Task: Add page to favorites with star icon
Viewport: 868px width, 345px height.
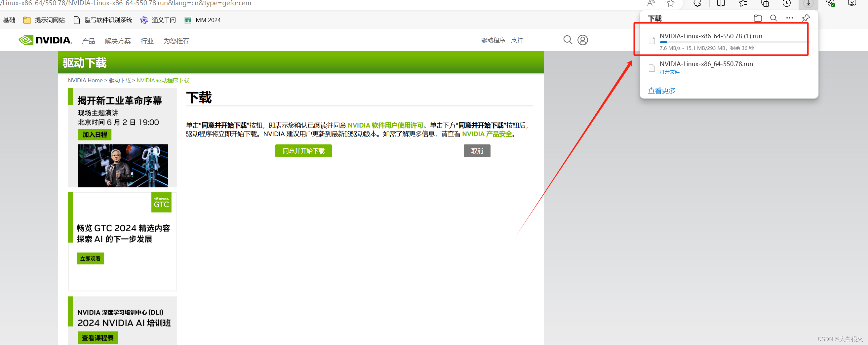Action: (671, 3)
